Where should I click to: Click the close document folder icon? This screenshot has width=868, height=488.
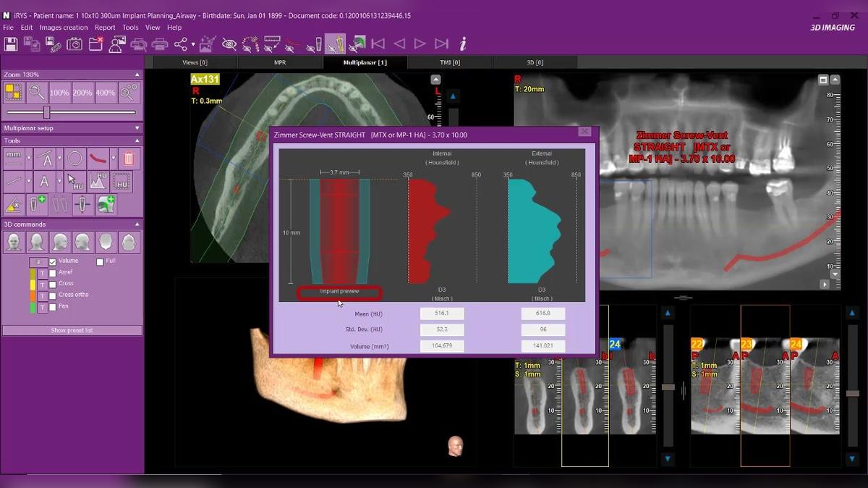pos(96,44)
